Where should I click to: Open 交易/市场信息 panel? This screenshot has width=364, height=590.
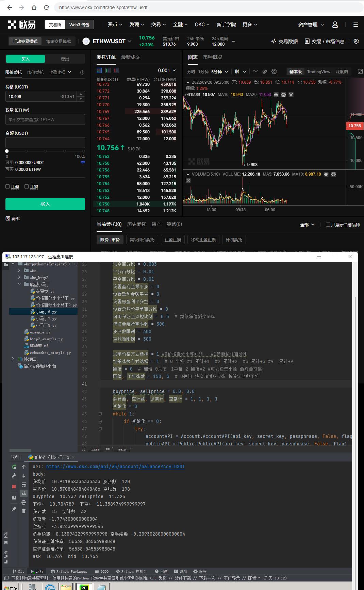(x=325, y=41)
